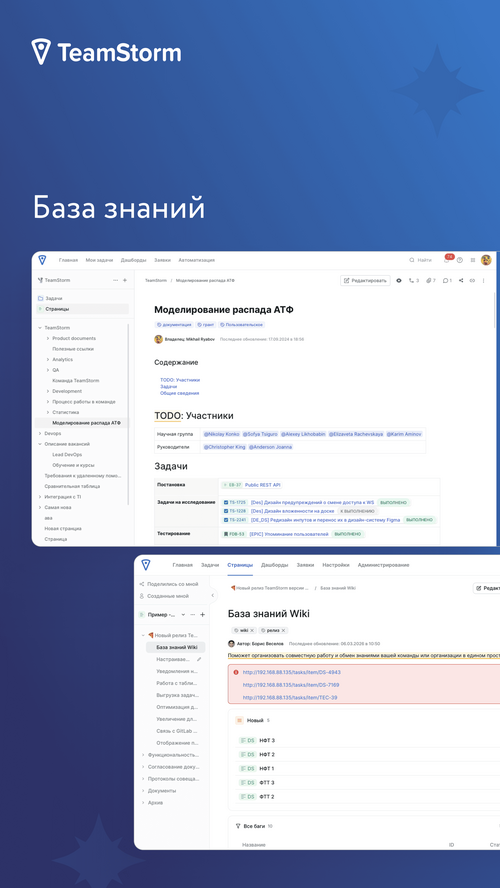Viewport: 500px width, 888px height.
Task: Open attachments paperclip icon showing 7
Action: [431, 280]
